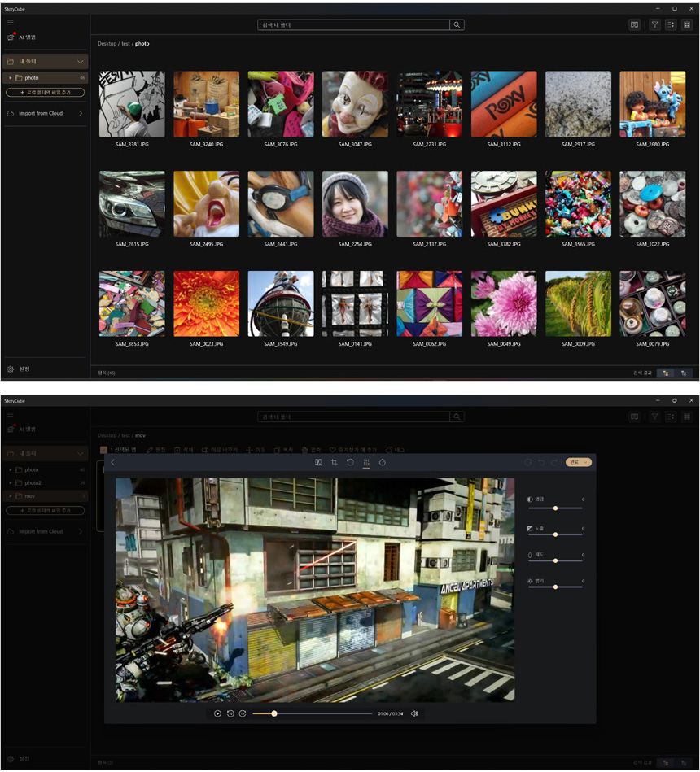Open the dropdown arrow on the editor's done button

(585, 462)
